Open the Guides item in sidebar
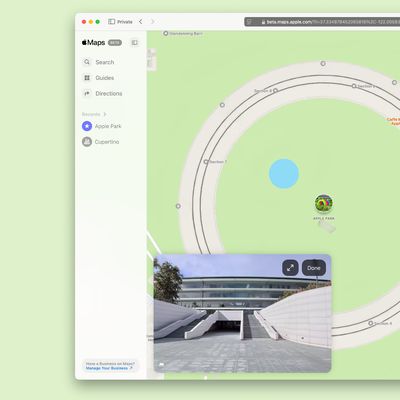Screen dimensions: 400x400 tap(105, 78)
